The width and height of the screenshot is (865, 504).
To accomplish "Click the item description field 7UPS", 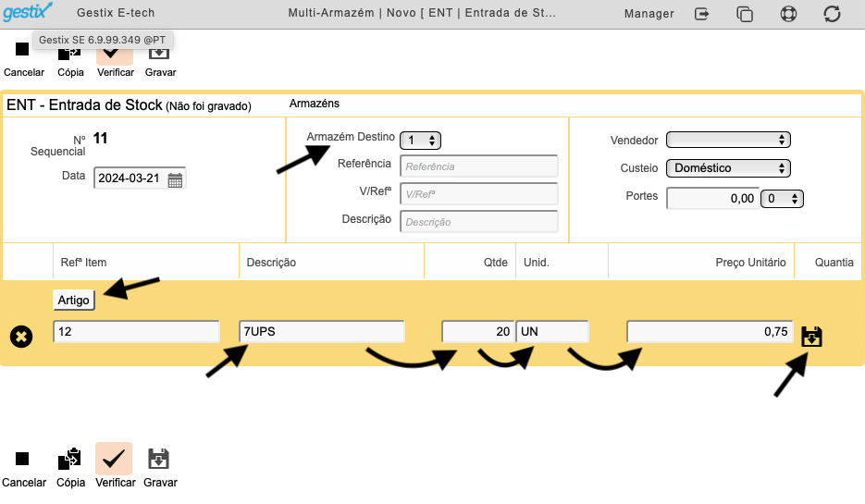I will (x=322, y=331).
